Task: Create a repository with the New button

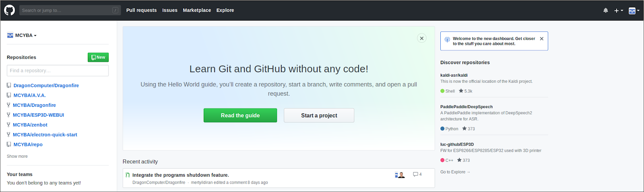Action: pyautogui.click(x=98, y=57)
